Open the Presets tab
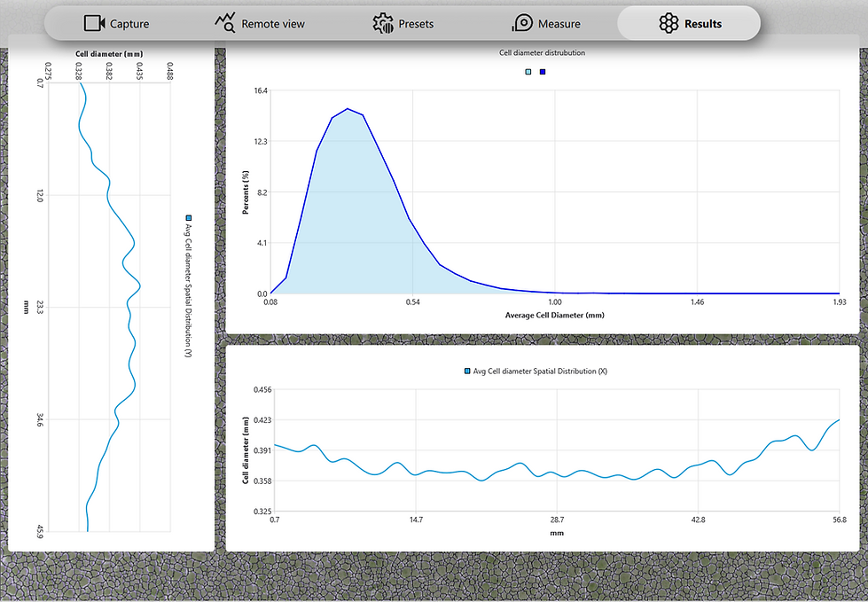The width and height of the screenshot is (868, 602). point(403,24)
